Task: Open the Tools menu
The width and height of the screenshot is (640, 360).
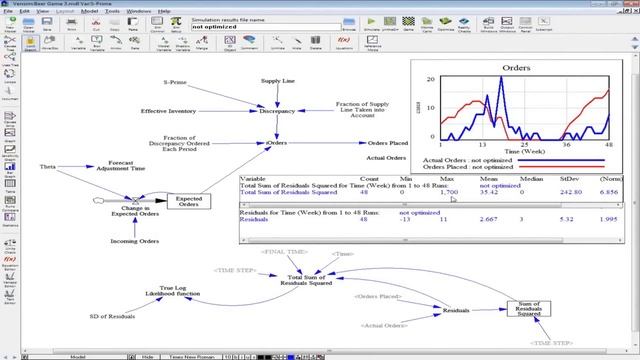Action: [112, 11]
